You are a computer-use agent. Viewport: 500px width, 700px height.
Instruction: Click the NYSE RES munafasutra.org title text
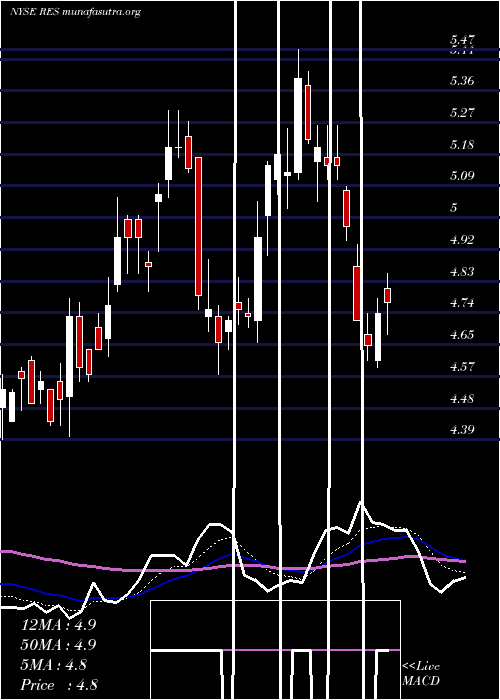(75, 12)
